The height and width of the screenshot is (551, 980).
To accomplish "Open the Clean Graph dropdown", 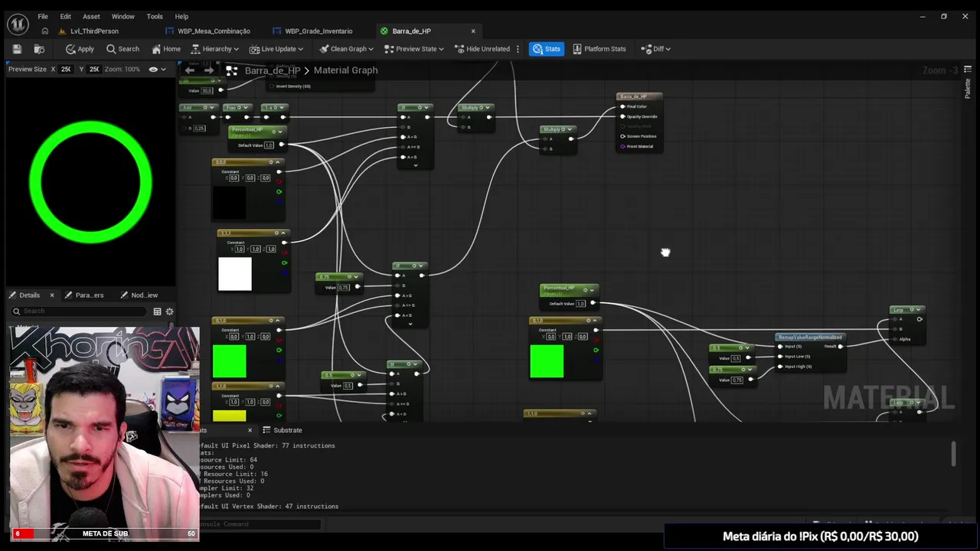I will [346, 49].
